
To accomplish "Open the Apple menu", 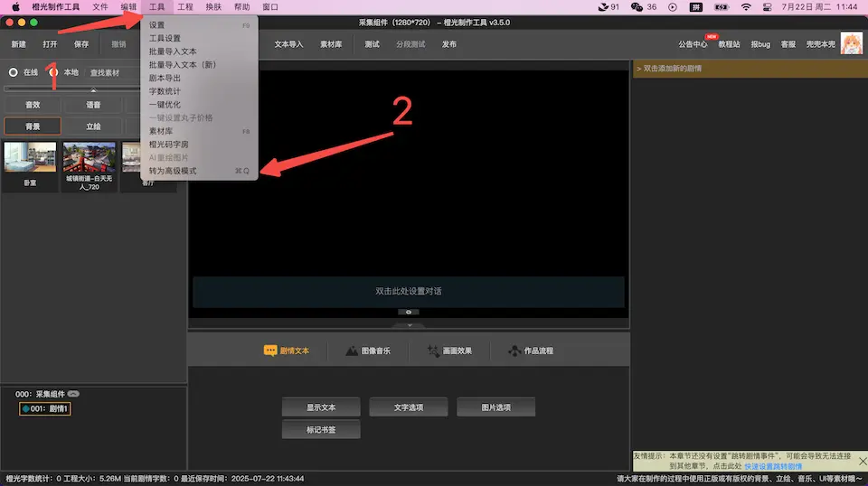I will coord(15,7).
